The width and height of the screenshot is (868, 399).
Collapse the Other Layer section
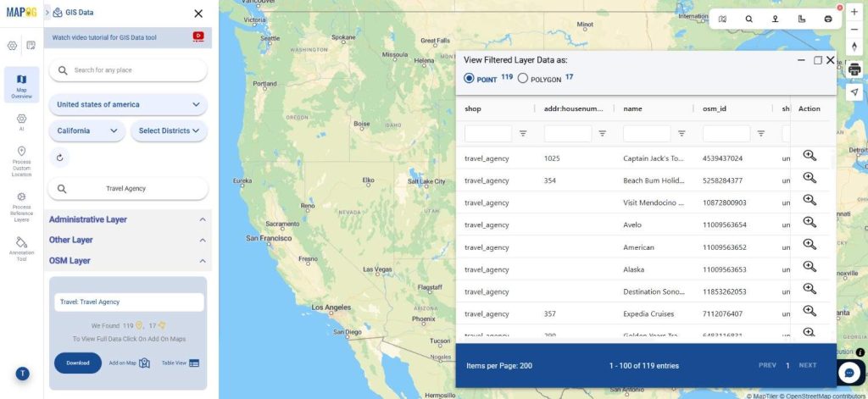tap(203, 241)
